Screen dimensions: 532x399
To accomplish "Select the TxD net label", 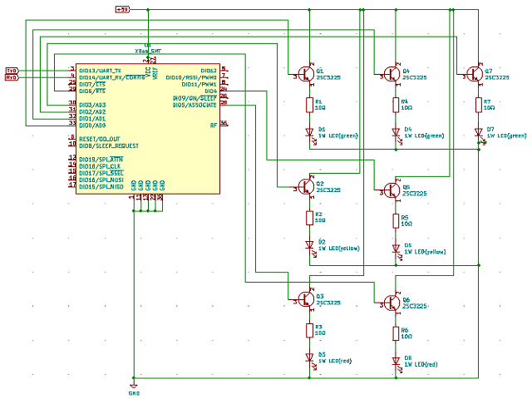I will (x=12, y=71).
